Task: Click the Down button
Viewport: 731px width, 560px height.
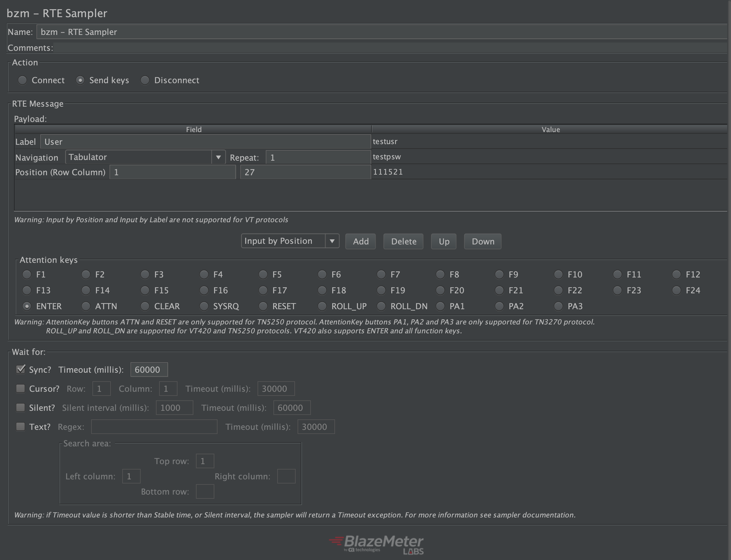Action: coord(482,241)
